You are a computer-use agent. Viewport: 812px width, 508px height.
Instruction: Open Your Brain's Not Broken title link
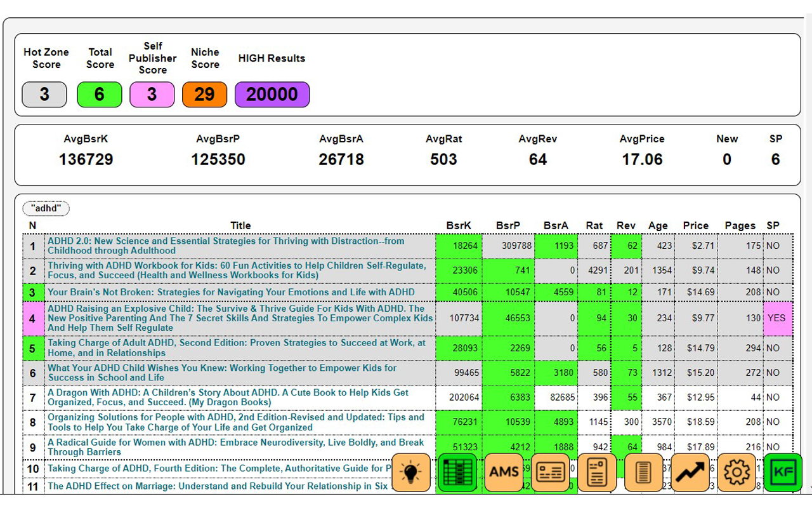tap(231, 293)
